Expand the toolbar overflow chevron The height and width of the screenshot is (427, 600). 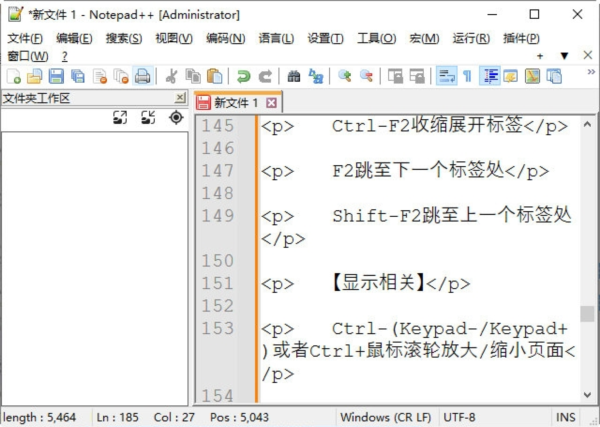(591, 72)
